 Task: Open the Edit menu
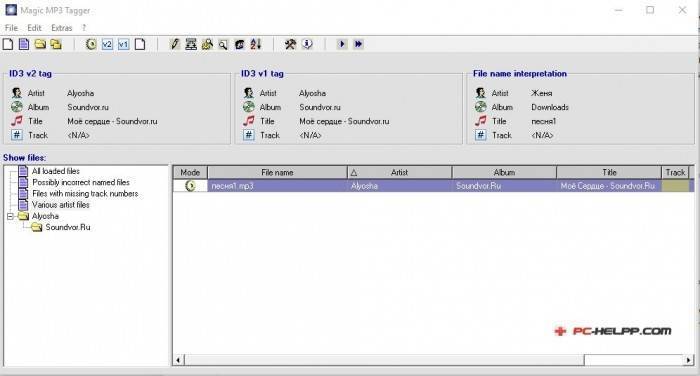click(x=34, y=28)
